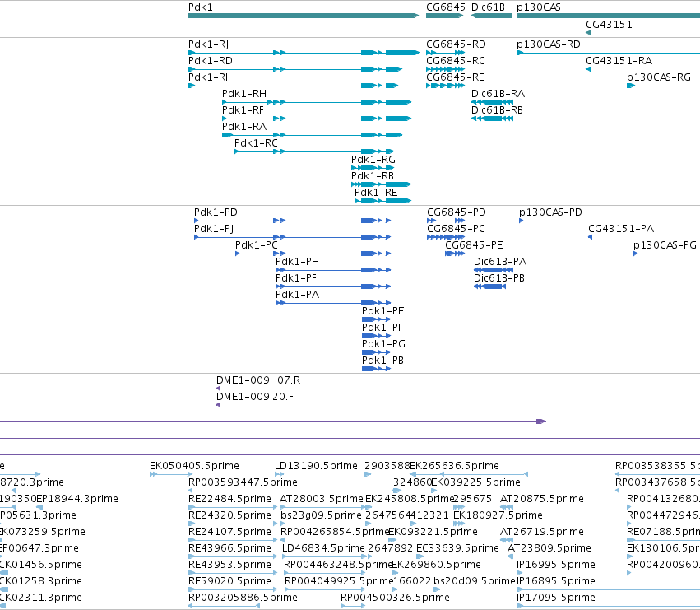Click the Pdk1-PA protein label
Screen dimensions: 700x610
point(297,296)
